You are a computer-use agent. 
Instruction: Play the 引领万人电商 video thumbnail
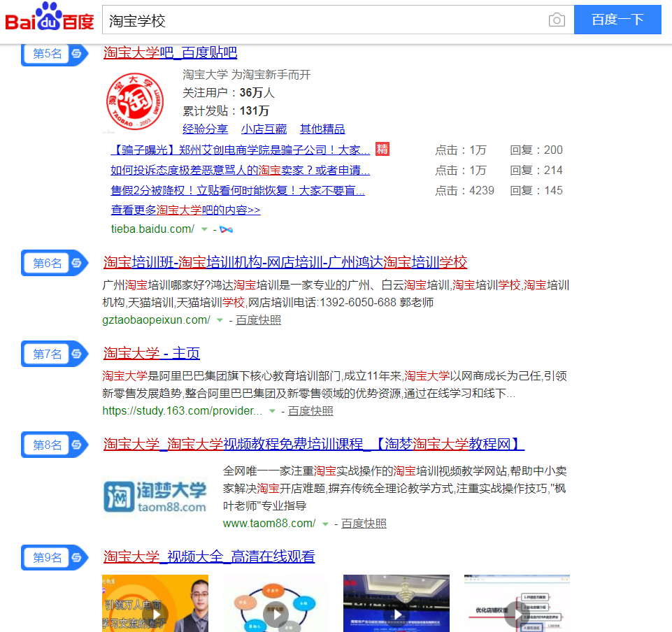[155, 603]
